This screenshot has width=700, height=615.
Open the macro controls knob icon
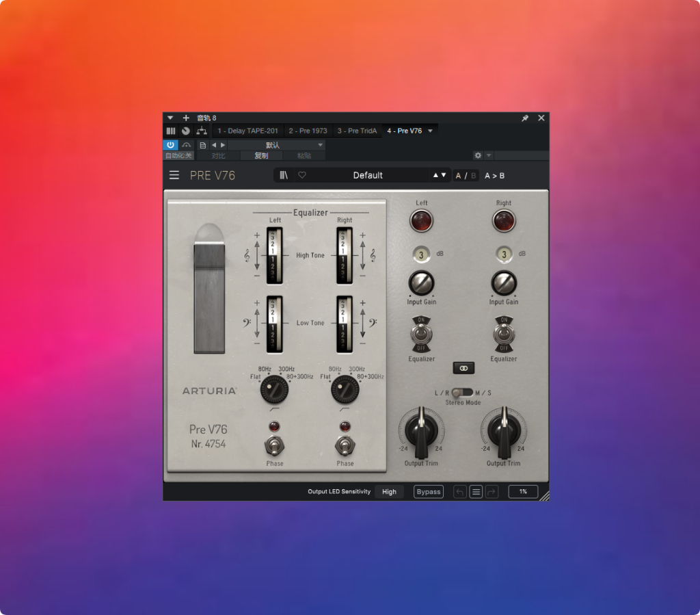[186, 131]
